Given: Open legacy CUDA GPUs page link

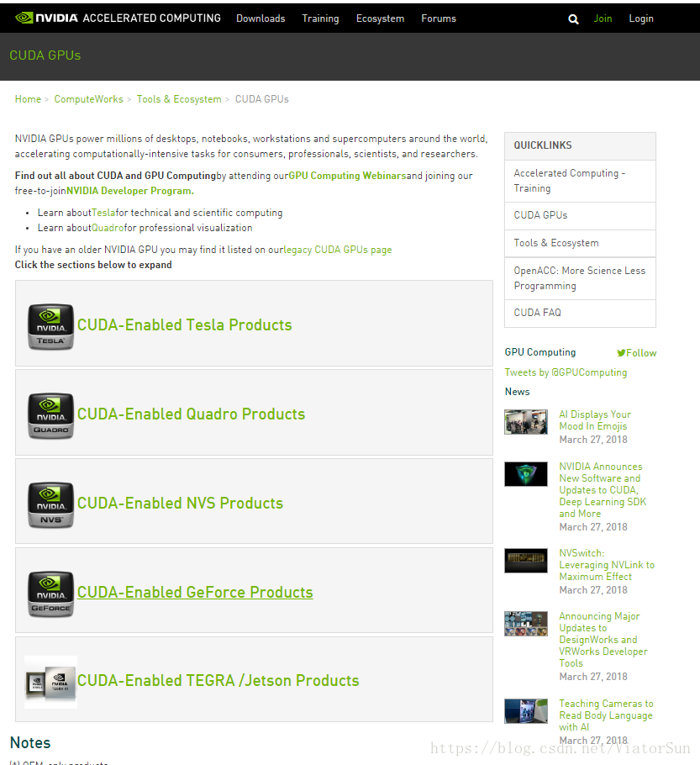Looking at the screenshot, I should (x=338, y=250).
